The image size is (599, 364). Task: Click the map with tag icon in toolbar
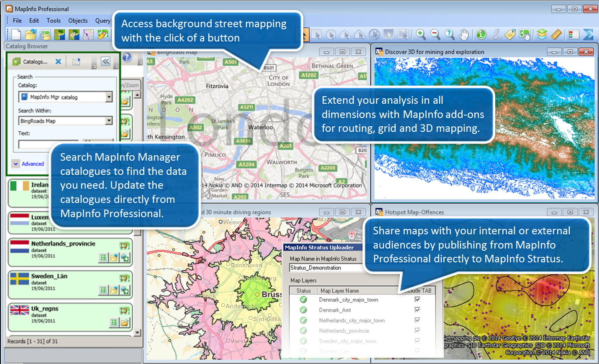pos(74,34)
